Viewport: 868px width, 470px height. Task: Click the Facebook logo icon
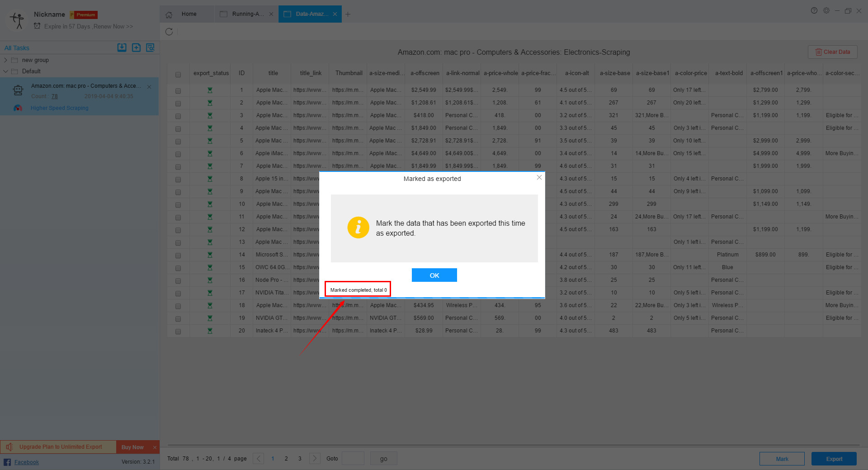point(7,462)
